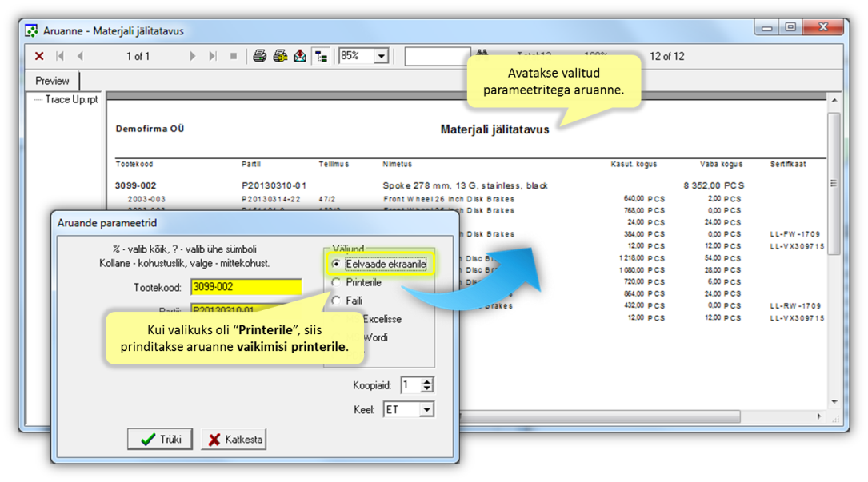Click the Aruande parameetrid dialog title
Viewport: 868px width, 482px height.
[x=107, y=222]
